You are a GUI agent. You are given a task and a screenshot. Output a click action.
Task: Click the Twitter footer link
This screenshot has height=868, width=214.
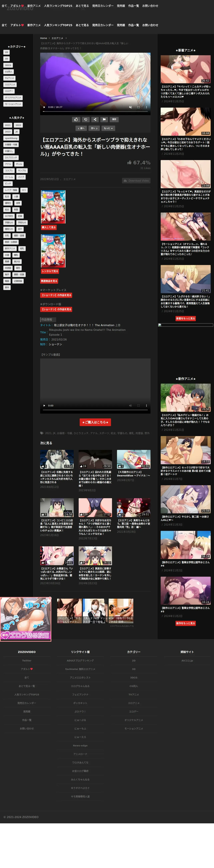(27, 661)
